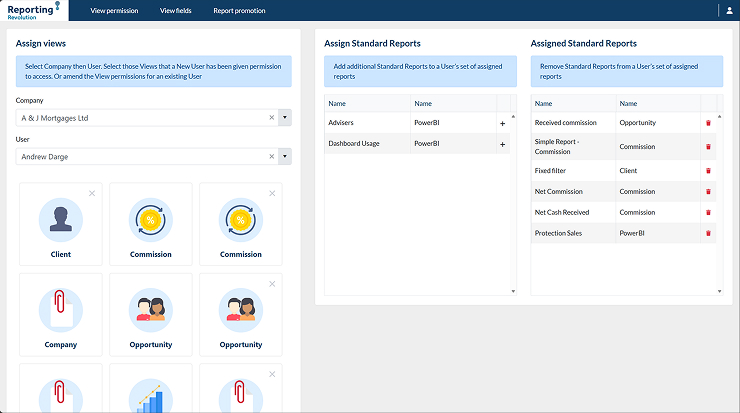Screen dimensions: 740x413
Task: Delete the Protection Sales report
Action: coord(708,233)
